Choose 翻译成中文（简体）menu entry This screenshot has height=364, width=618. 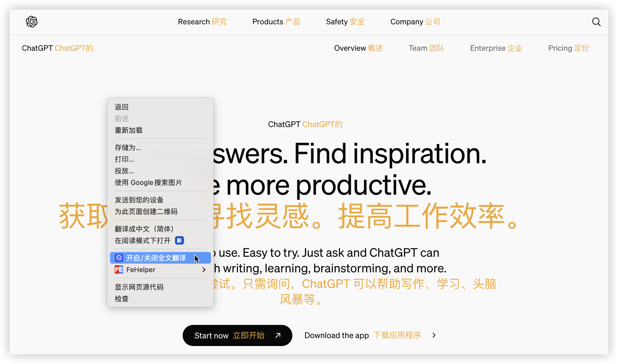tap(144, 229)
